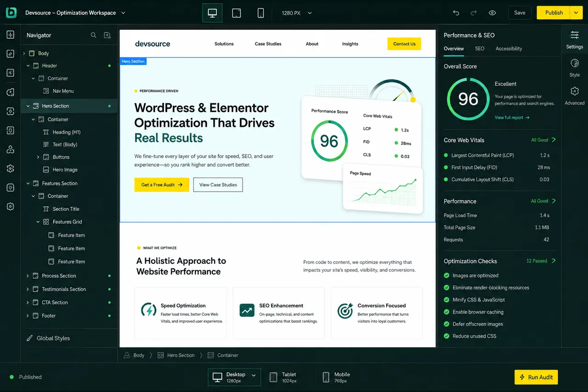Screen dimensions: 588x392
Task: Open the Devsource workspace title dropdown
Action: 123,13
